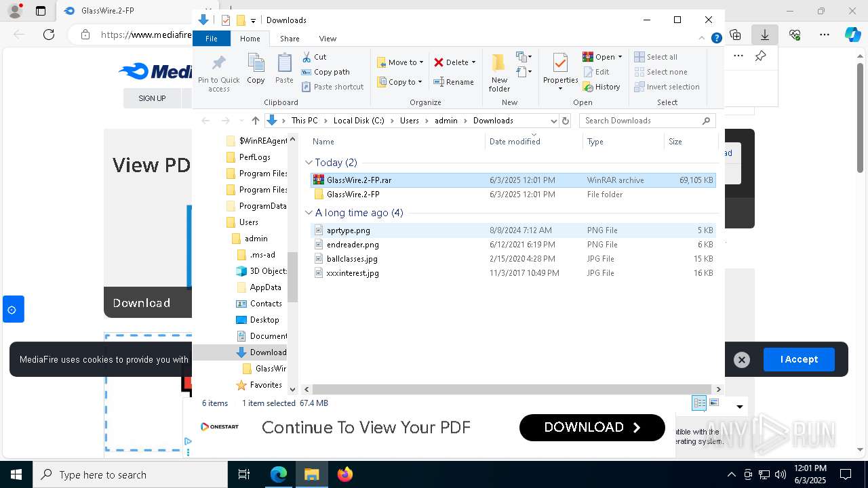Click the Paste ribbon icon
The width and height of the screenshot is (868, 488).
point(284,69)
